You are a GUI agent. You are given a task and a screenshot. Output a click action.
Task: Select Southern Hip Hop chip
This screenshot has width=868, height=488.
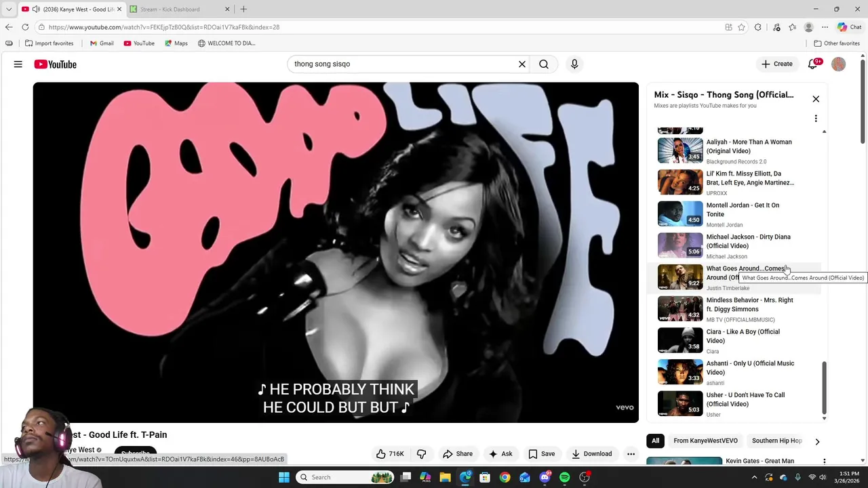(x=776, y=441)
